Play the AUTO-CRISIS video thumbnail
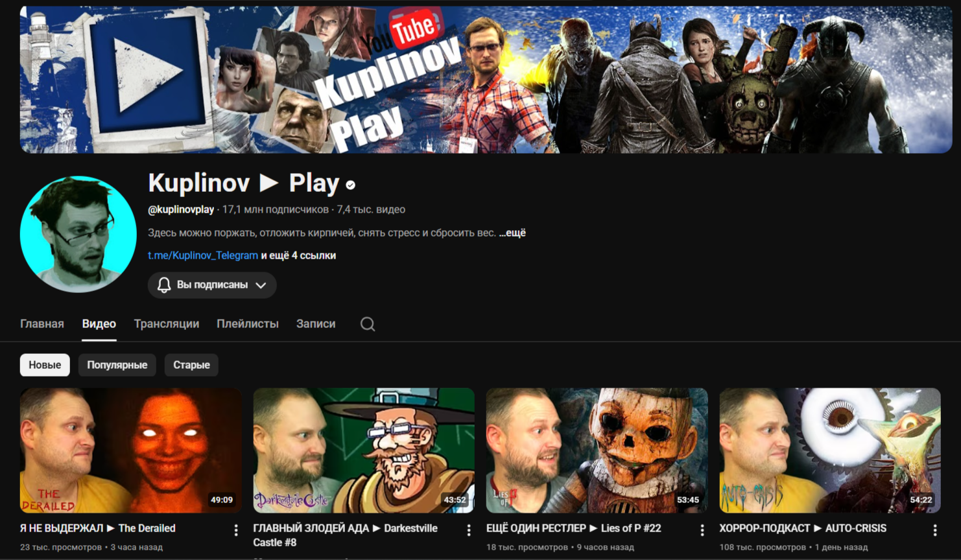The image size is (961, 560). point(830,450)
